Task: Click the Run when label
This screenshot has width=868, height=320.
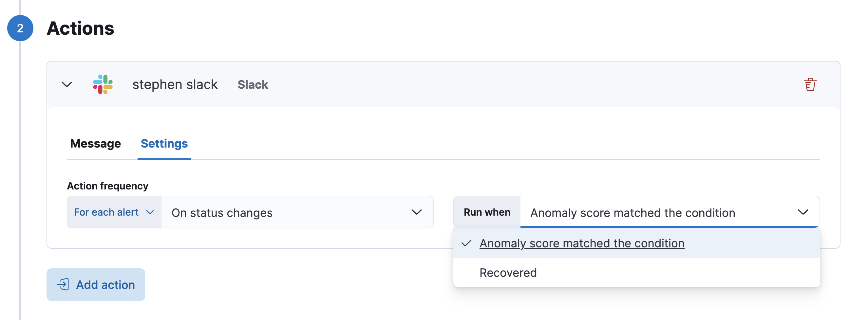Action: pyautogui.click(x=486, y=212)
